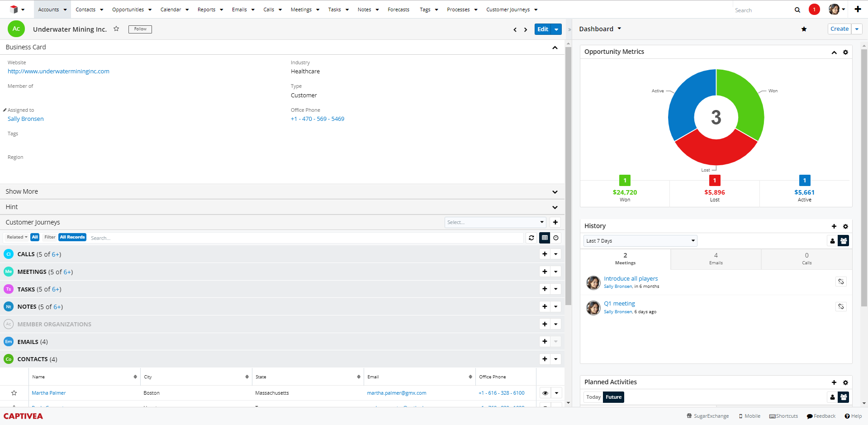Open Last 7 Days filter dropdown

640,241
